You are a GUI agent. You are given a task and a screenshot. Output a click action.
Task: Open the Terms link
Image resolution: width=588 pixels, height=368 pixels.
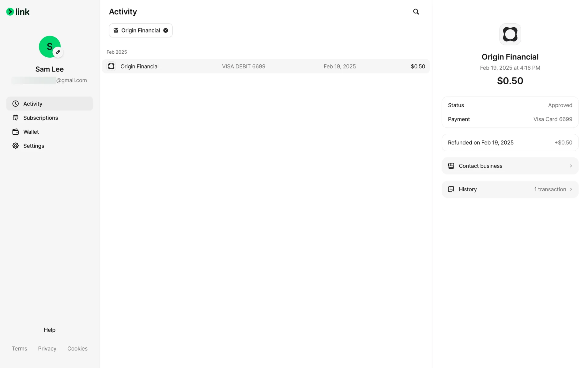point(19,349)
